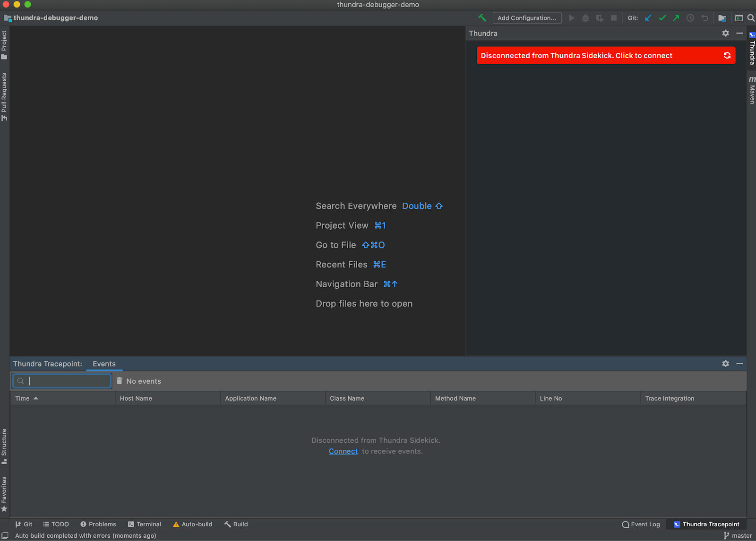Click the Class Name column header
Image resolution: width=756 pixels, height=541 pixels.
click(378, 398)
